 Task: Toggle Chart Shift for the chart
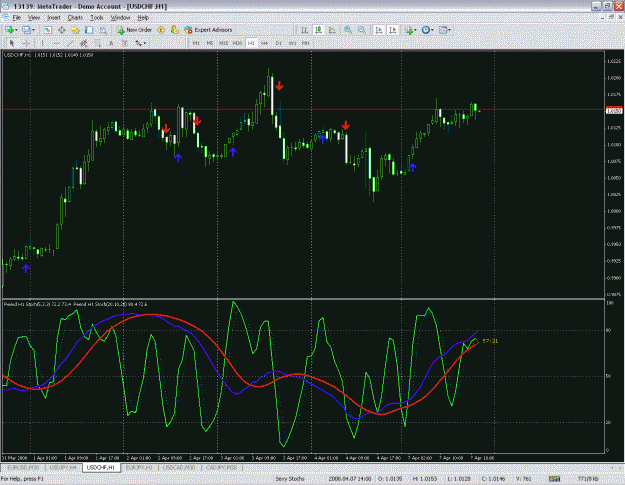pyautogui.click(x=393, y=30)
